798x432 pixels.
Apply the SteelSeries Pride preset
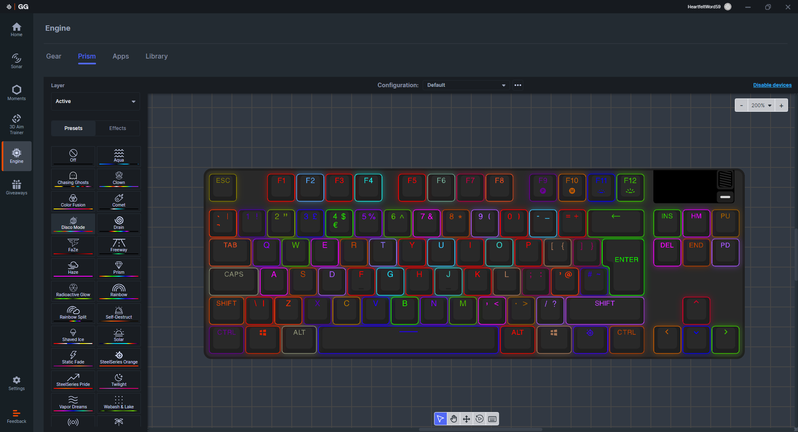(x=73, y=380)
